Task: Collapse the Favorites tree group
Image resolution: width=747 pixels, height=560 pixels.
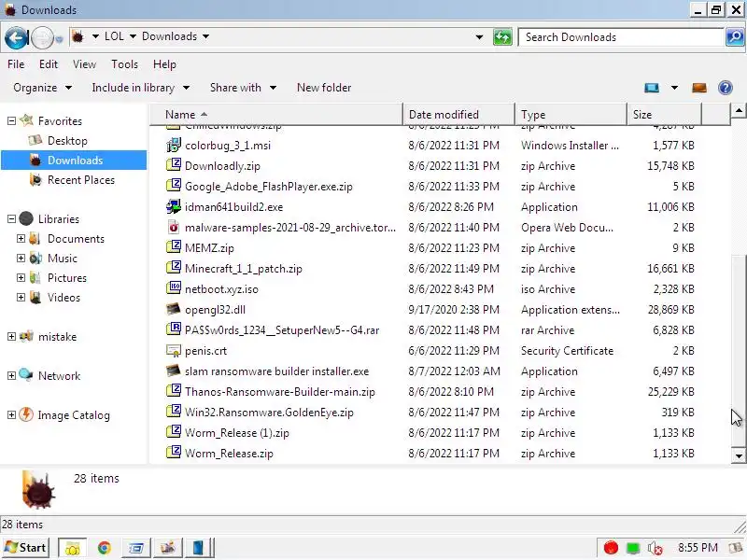Action: [x=11, y=121]
